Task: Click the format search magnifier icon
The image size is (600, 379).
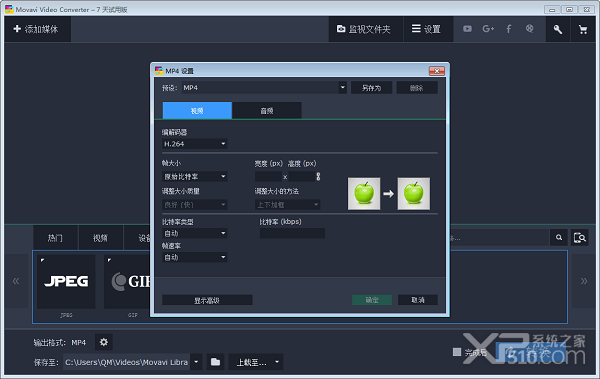Action: point(559,238)
